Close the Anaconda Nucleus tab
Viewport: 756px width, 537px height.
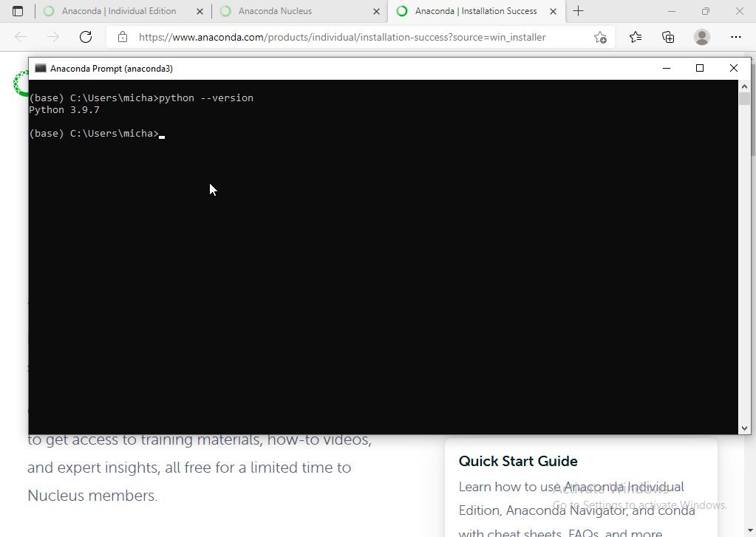pyautogui.click(x=377, y=11)
